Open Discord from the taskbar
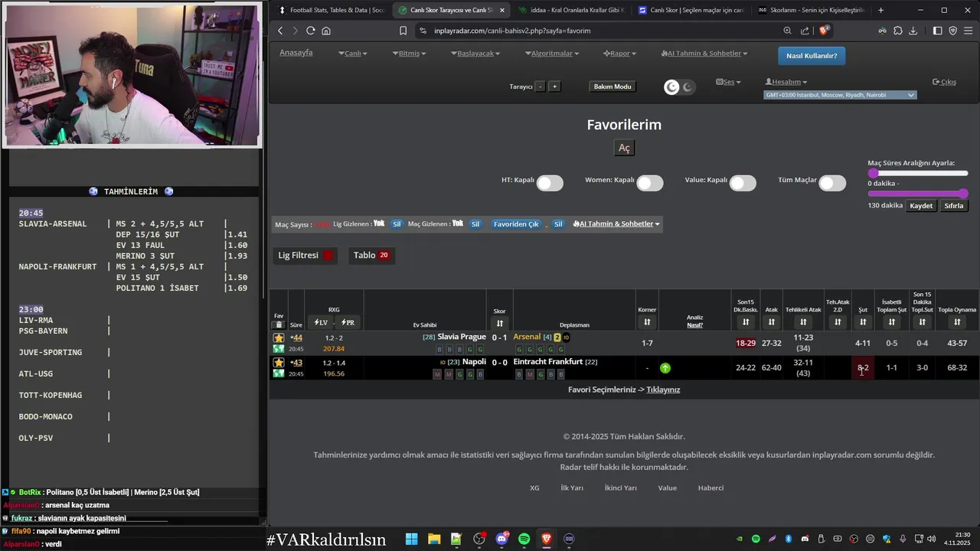 (x=502, y=539)
